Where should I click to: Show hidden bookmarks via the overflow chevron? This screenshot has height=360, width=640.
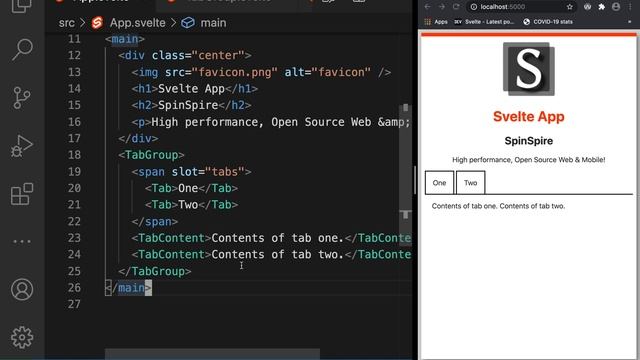(x=630, y=22)
